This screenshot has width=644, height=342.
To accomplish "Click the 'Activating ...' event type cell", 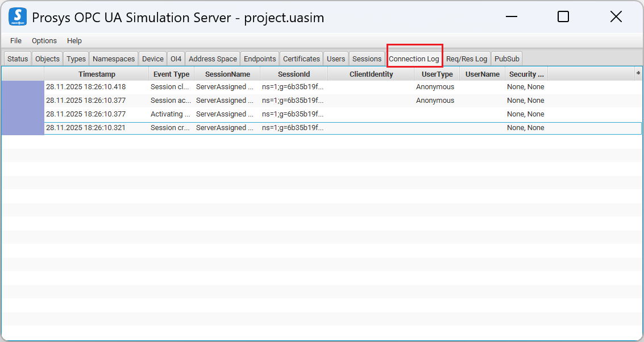I will 170,114.
